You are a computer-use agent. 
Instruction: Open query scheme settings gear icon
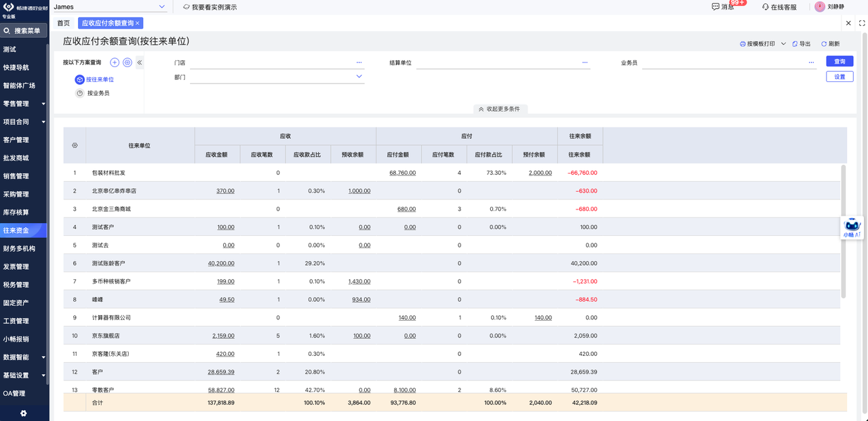coord(127,62)
